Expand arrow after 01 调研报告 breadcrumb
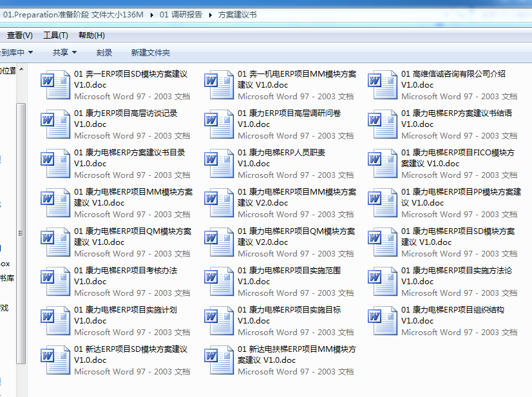This screenshot has width=532, height=397. [x=211, y=15]
